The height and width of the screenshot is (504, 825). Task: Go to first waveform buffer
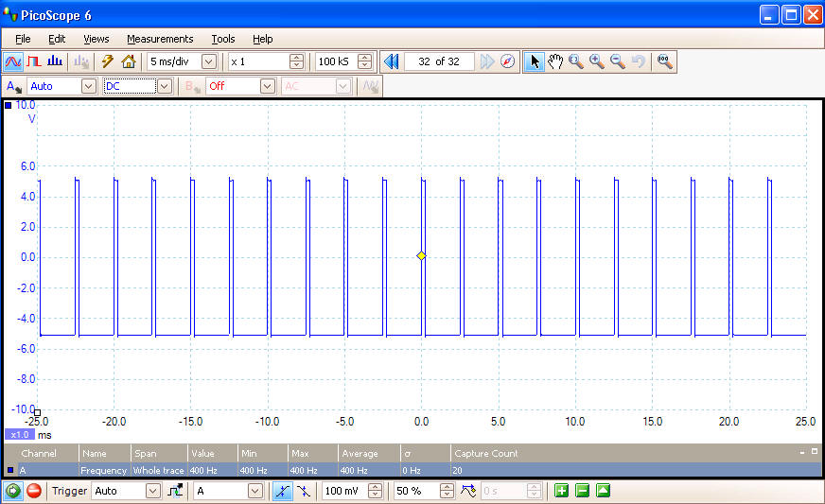point(391,61)
